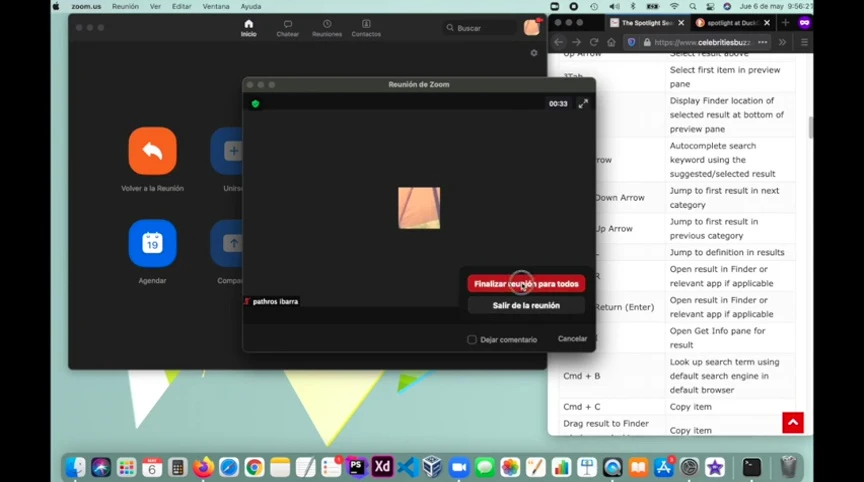Click Cancelar in the Zoom dialog

click(572, 339)
